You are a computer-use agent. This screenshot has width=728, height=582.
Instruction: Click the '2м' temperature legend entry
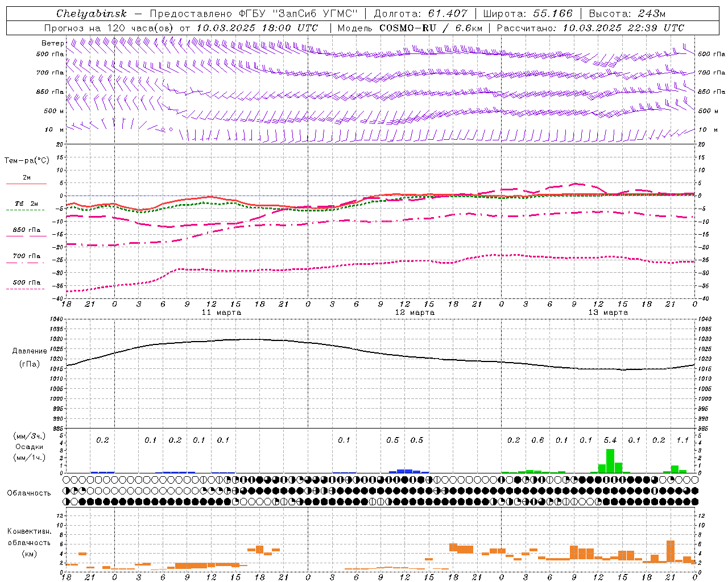click(27, 178)
